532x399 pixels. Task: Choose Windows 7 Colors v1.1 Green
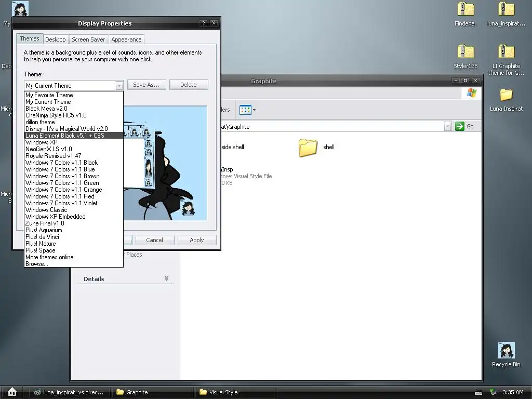74,183
